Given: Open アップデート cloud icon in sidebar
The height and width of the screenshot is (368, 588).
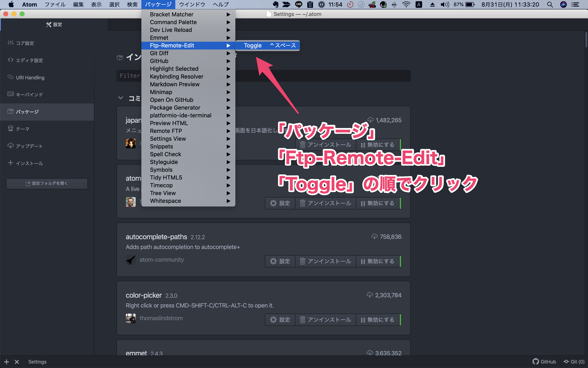Looking at the screenshot, I should coord(10,146).
